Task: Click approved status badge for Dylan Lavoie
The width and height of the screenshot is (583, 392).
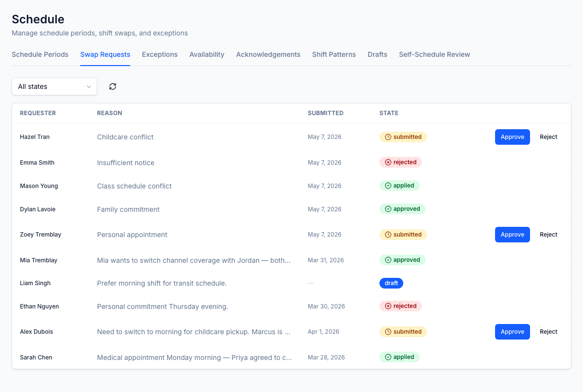Action: (402, 209)
